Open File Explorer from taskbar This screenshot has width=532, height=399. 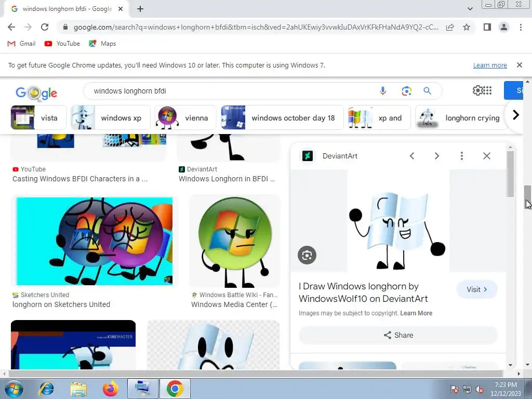[x=78, y=389]
